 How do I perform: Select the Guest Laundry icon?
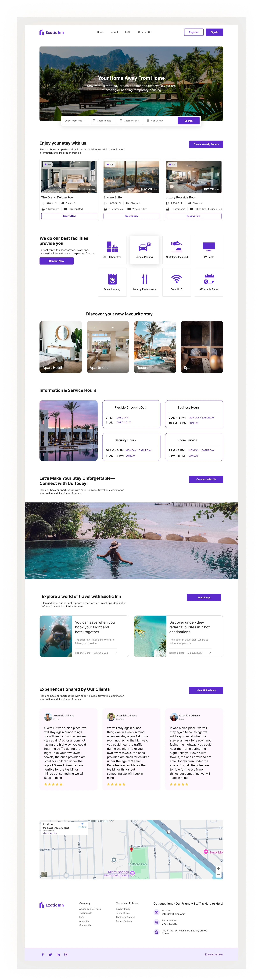pos(112,279)
